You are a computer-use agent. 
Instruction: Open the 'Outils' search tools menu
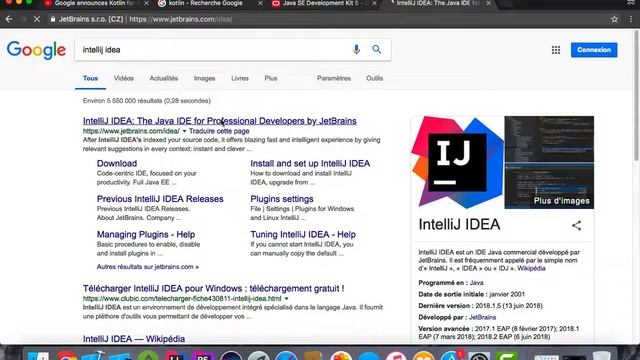[374, 78]
